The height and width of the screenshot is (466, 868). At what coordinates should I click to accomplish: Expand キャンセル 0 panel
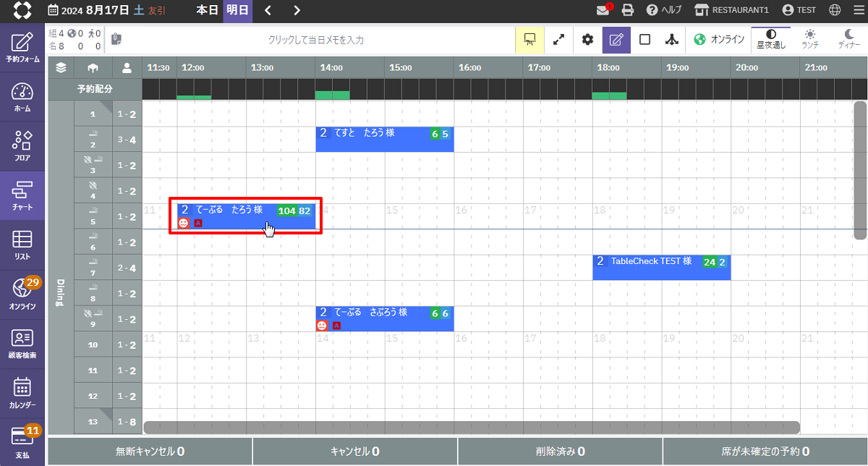[355, 452]
